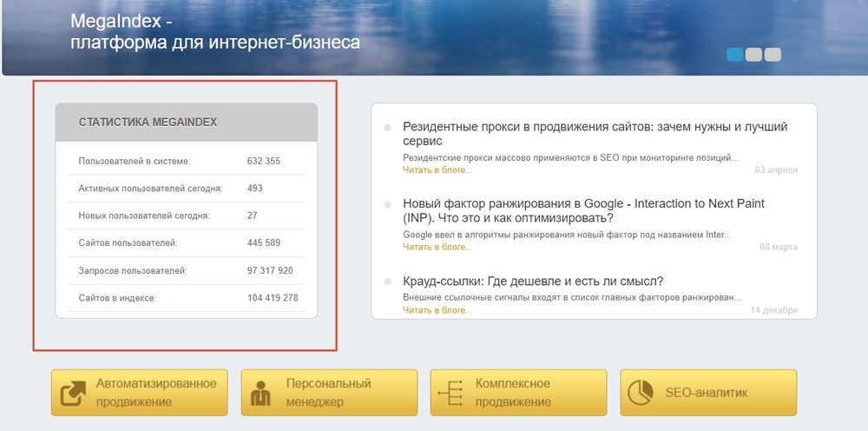Screen dimensions: 868x431
Task: Click the Пользователей в системе label
Action: point(135,162)
